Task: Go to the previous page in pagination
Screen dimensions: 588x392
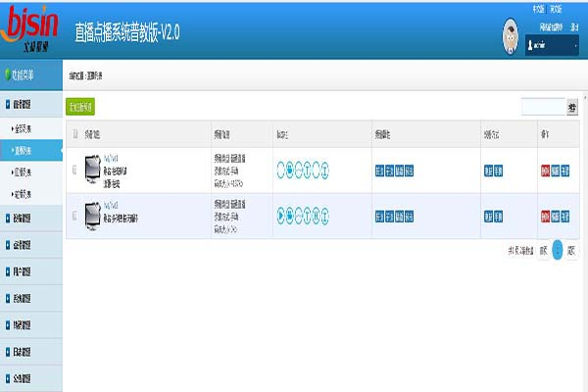Action: coord(544,251)
